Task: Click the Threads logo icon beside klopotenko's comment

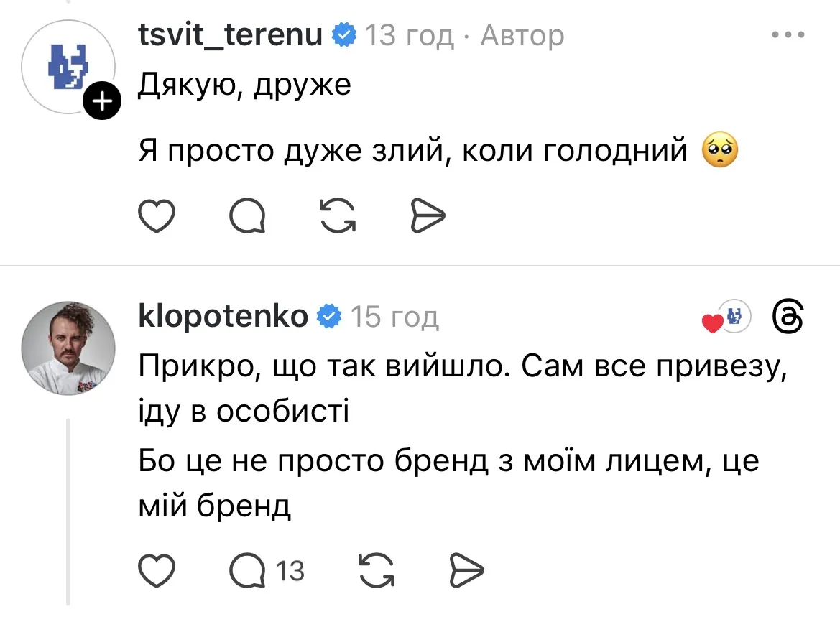Action: tap(787, 318)
